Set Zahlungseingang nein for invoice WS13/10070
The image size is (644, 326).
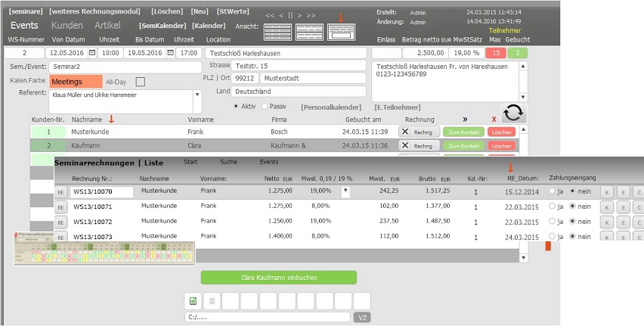point(572,191)
